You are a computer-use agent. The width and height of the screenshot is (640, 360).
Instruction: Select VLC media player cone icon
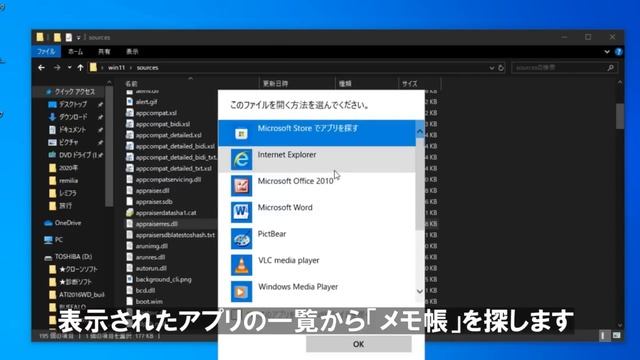click(241, 265)
